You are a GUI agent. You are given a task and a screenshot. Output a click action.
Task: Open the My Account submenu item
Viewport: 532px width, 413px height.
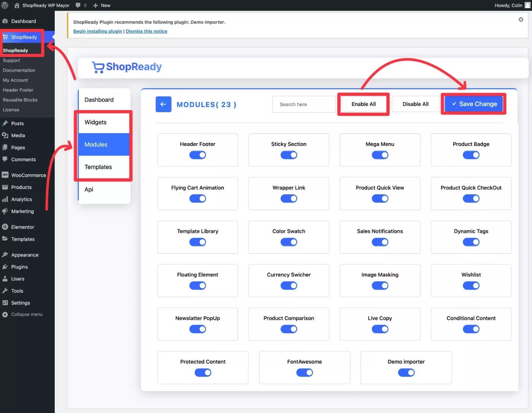(16, 80)
